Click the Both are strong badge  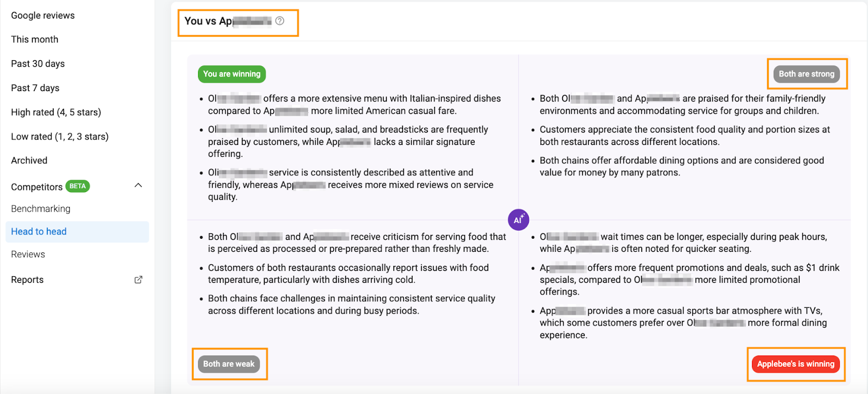pos(807,74)
